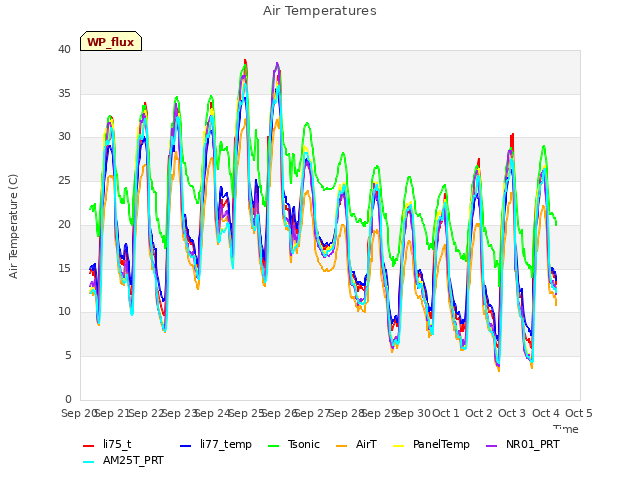Toggle the li77_temp legend entry
The height and width of the screenshot is (480, 640).
(x=216, y=444)
